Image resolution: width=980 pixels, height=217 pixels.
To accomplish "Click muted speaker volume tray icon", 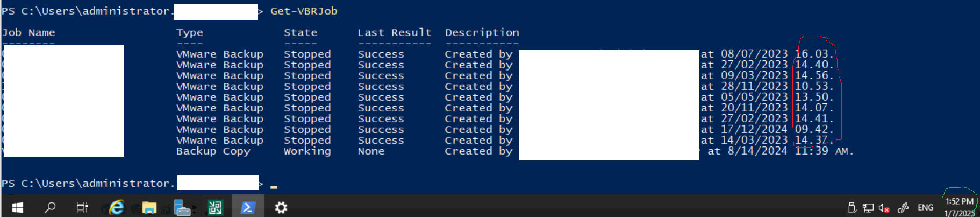I will tap(884, 208).
